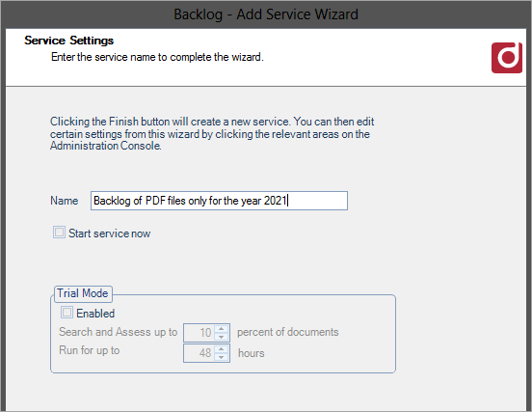This screenshot has width=532, height=412.
Task: Click the 'Enter the service name' instruction text
Action: (157, 57)
